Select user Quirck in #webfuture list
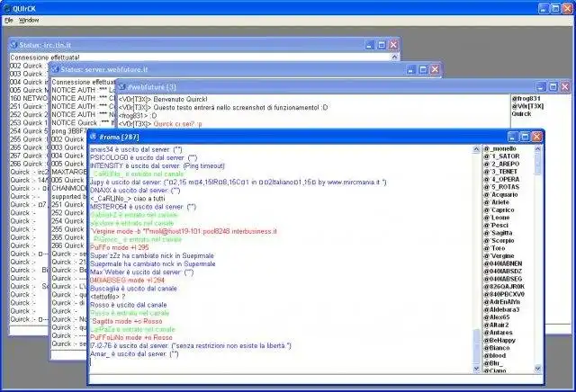Screen dimensions: 576x392 click(522, 114)
